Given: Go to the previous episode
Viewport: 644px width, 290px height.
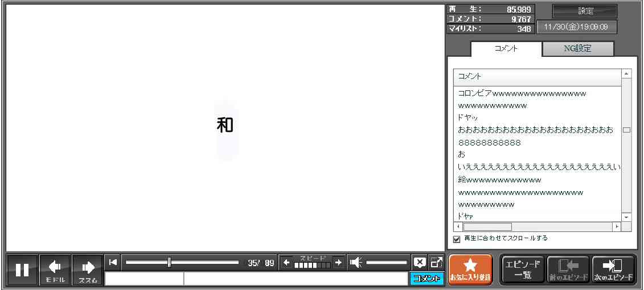Looking at the screenshot, I should [x=568, y=270].
